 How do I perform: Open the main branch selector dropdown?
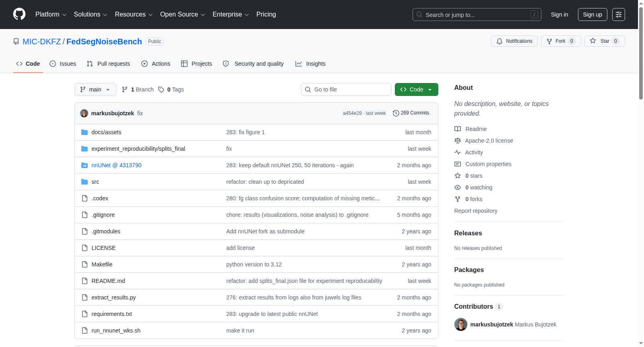(95, 89)
